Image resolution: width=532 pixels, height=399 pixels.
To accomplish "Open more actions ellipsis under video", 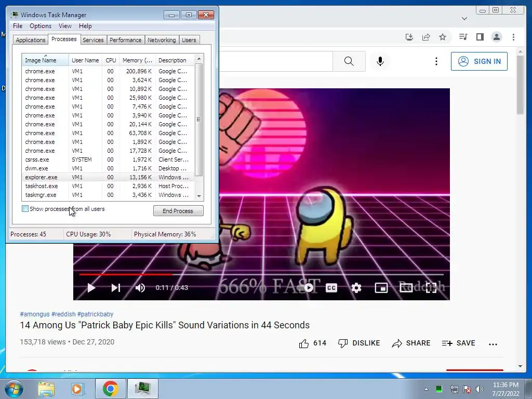I will [493, 344].
